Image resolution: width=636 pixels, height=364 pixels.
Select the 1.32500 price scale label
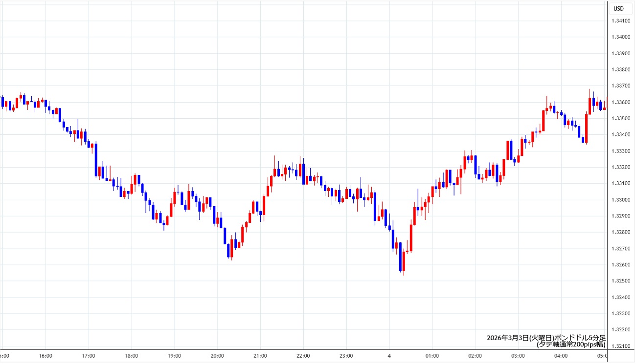[620, 281]
